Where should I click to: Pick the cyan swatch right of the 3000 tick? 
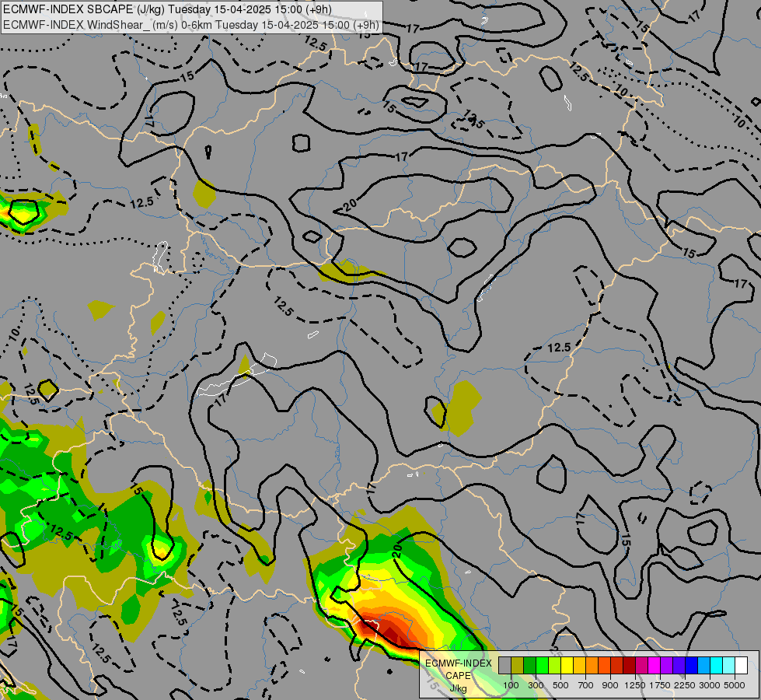point(716,665)
